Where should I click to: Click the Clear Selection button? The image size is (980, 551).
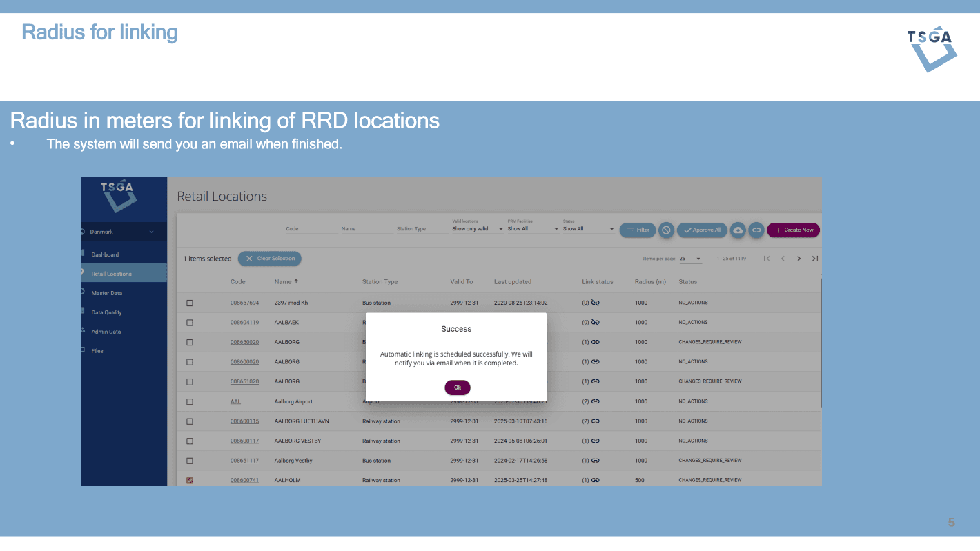tap(270, 259)
